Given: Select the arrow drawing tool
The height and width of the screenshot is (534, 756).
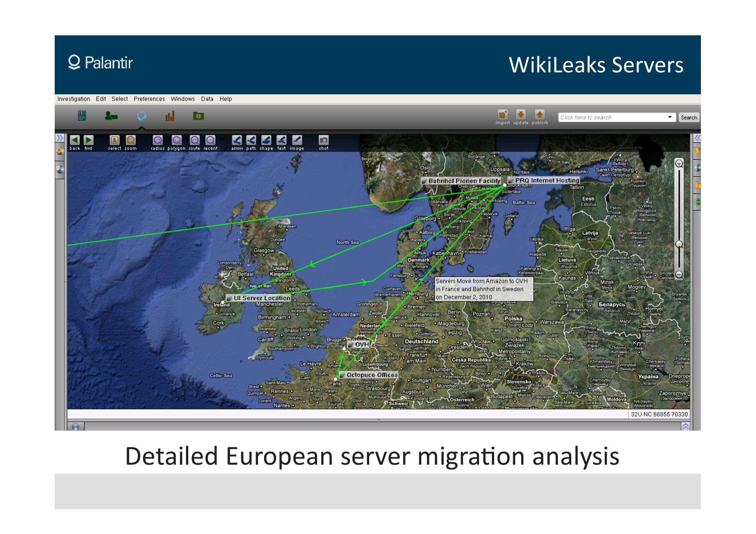Looking at the screenshot, I should [237, 140].
